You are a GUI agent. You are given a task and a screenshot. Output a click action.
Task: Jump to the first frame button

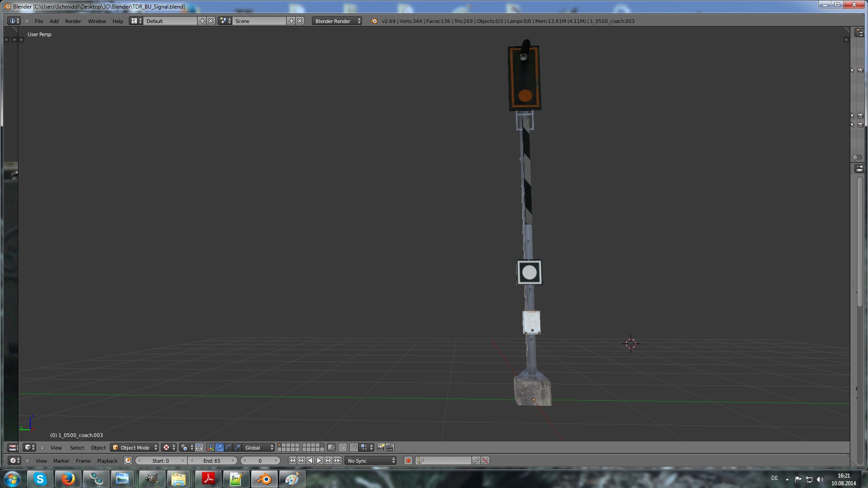tap(292, 460)
